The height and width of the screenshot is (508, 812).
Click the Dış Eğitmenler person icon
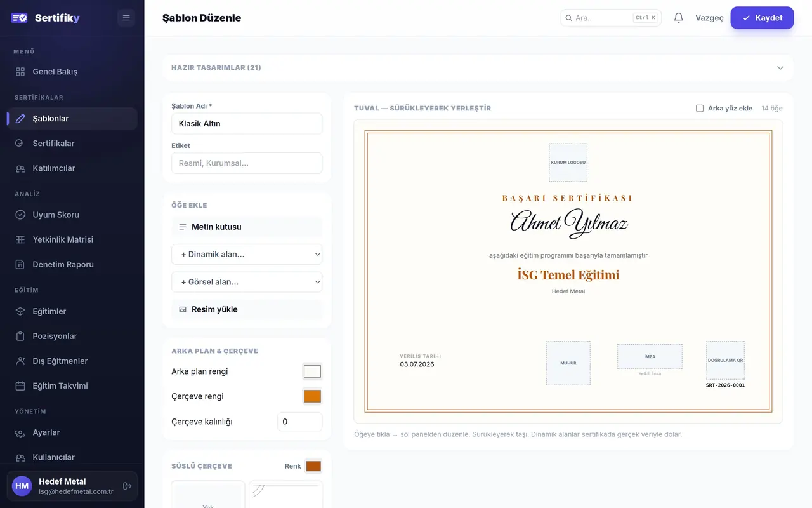tap(20, 361)
